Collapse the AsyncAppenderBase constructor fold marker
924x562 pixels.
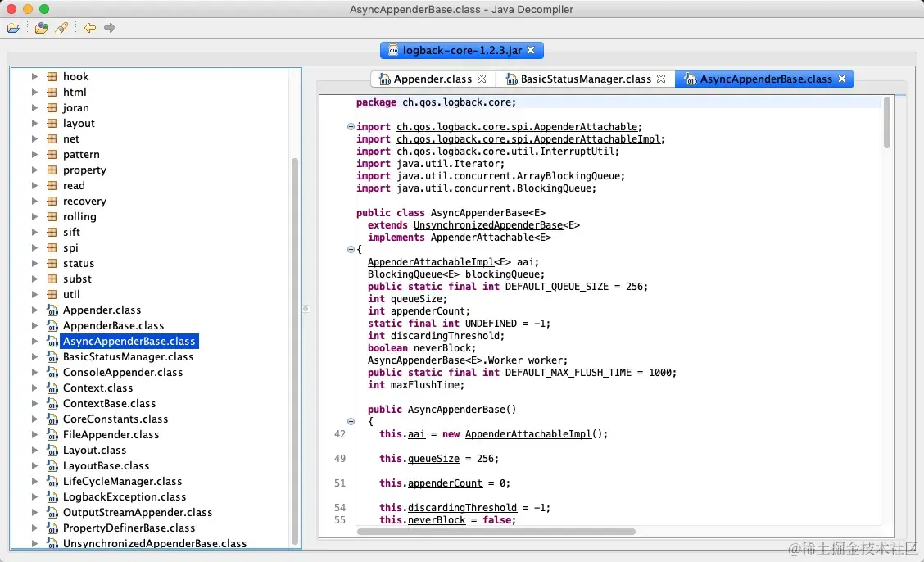pyautogui.click(x=351, y=421)
